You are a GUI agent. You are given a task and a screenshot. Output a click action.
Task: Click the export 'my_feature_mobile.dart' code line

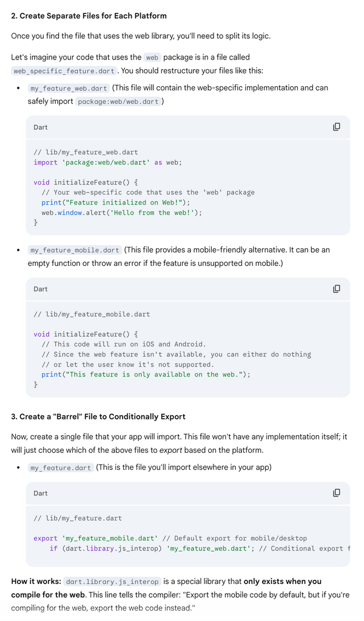point(170,538)
